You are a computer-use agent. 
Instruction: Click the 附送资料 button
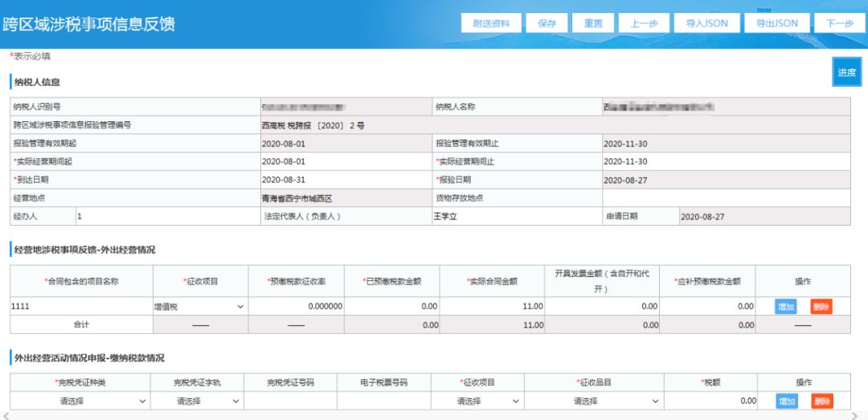(x=491, y=23)
